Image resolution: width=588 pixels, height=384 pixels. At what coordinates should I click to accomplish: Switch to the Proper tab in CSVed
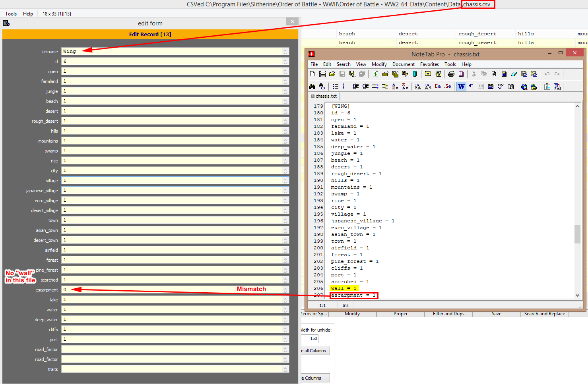401,314
